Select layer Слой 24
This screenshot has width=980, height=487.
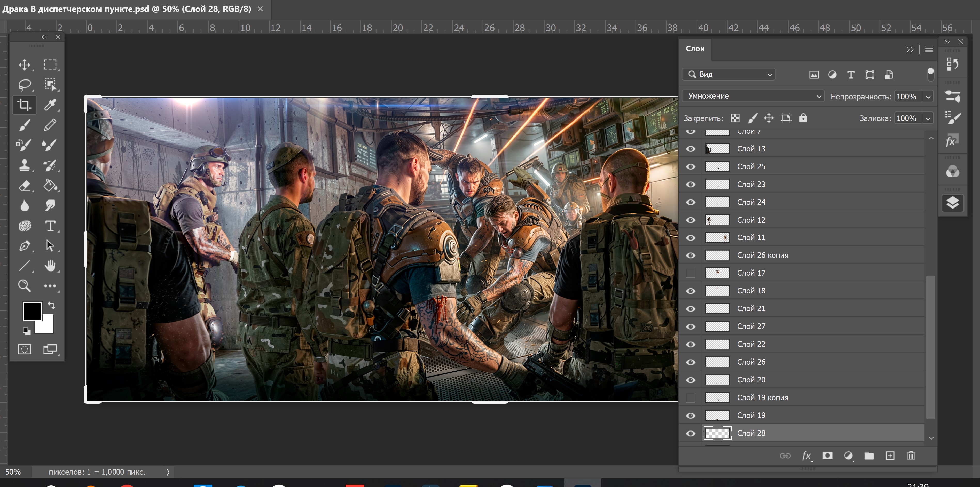pyautogui.click(x=813, y=202)
